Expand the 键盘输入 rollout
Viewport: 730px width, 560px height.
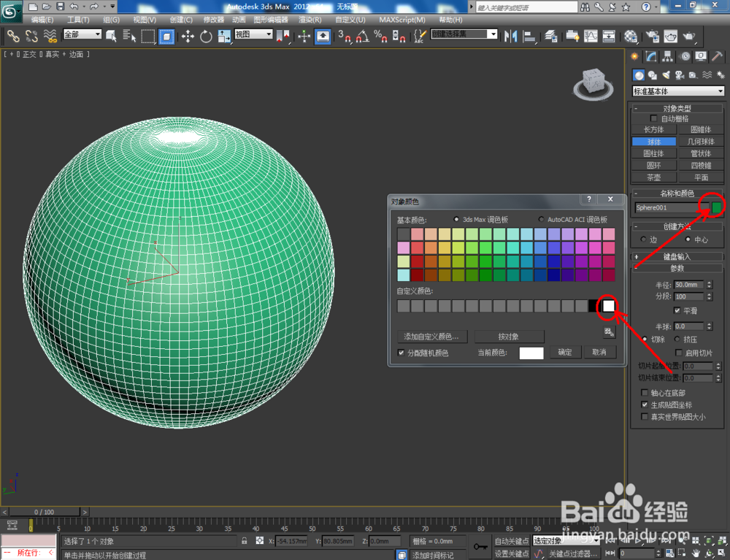pos(677,256)
